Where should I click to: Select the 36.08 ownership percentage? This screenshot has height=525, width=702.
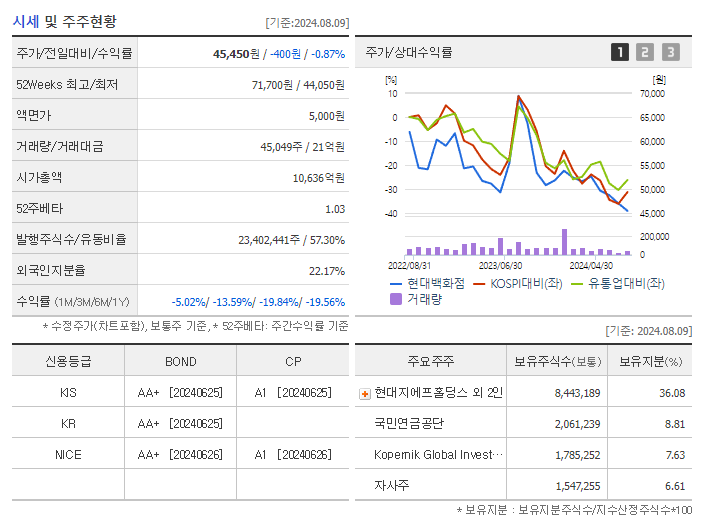672,393
